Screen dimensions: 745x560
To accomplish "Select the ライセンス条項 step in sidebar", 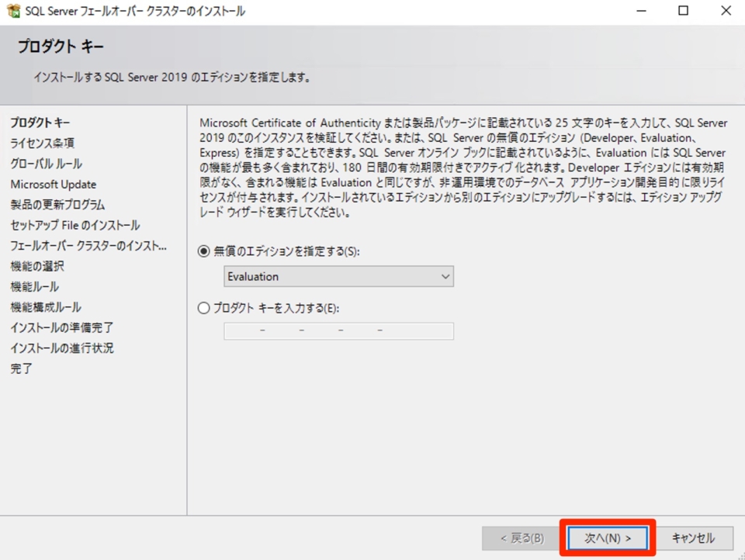I will [42, 143].
